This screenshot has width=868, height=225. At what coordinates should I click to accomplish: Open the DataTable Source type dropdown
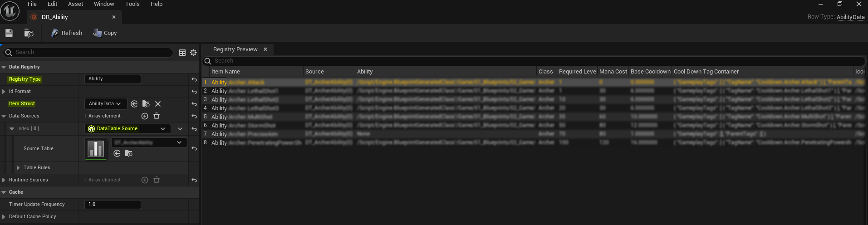pos(128,129)
